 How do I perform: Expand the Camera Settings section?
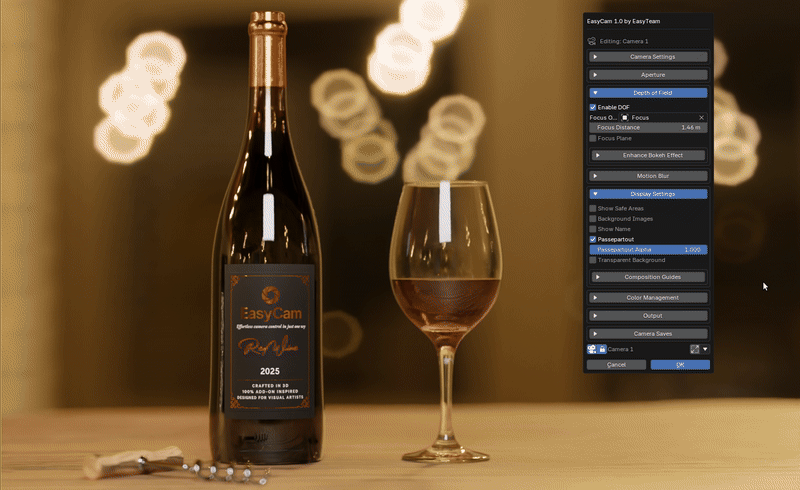tap(648, 57)
